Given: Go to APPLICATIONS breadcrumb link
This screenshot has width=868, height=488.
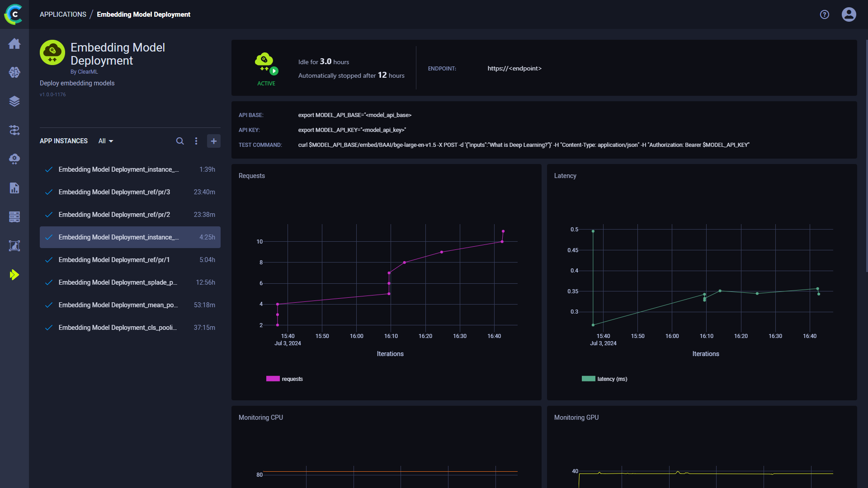Looking at the screenshot, I should [x=63, y=14].
